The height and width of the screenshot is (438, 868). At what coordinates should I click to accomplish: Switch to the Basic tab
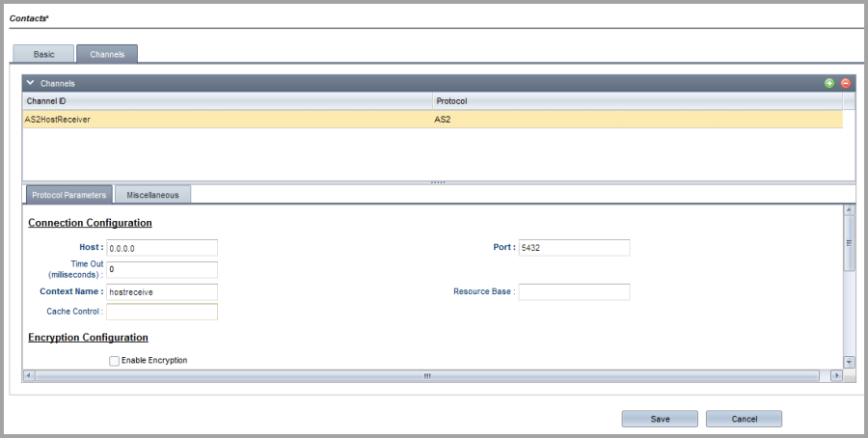(43, 54)
